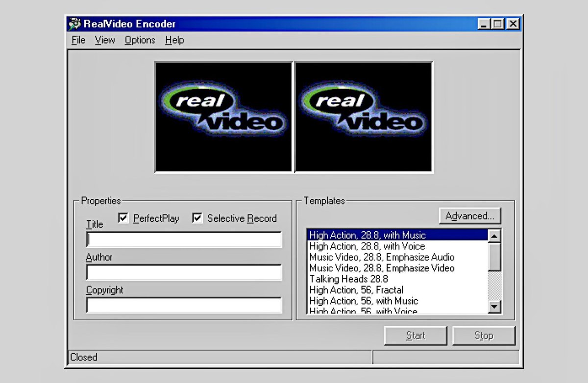
Task: Click into the Copyright input field
Action: [184, 305]
